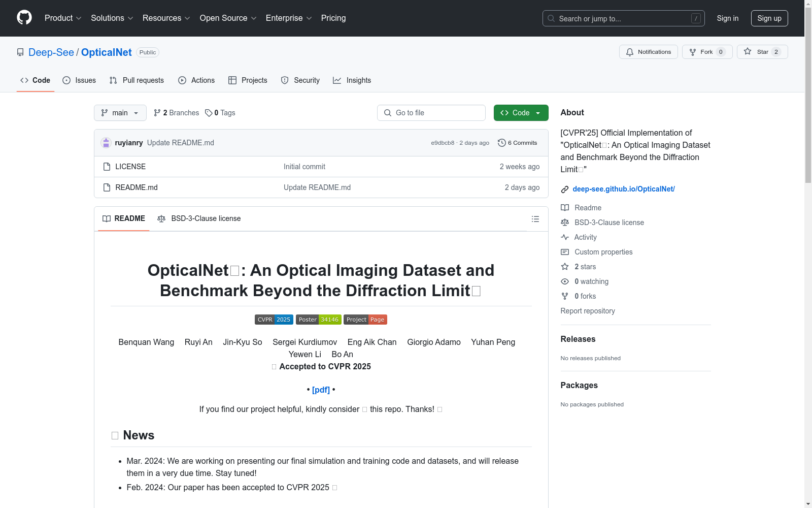Click the Go to file input
The height and width of the screenshot is (508, 812).
coord(431,113)
